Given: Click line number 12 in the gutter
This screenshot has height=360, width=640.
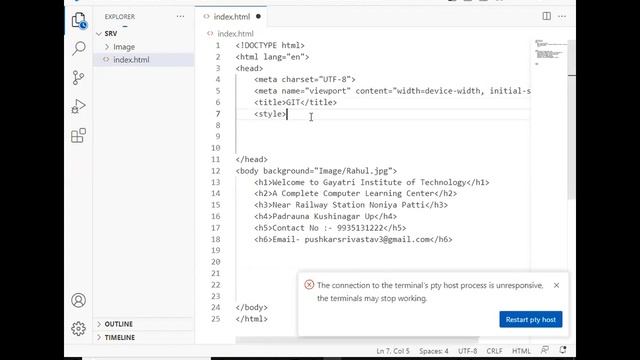Looking at the screenshot, I should tap(216, 171).
